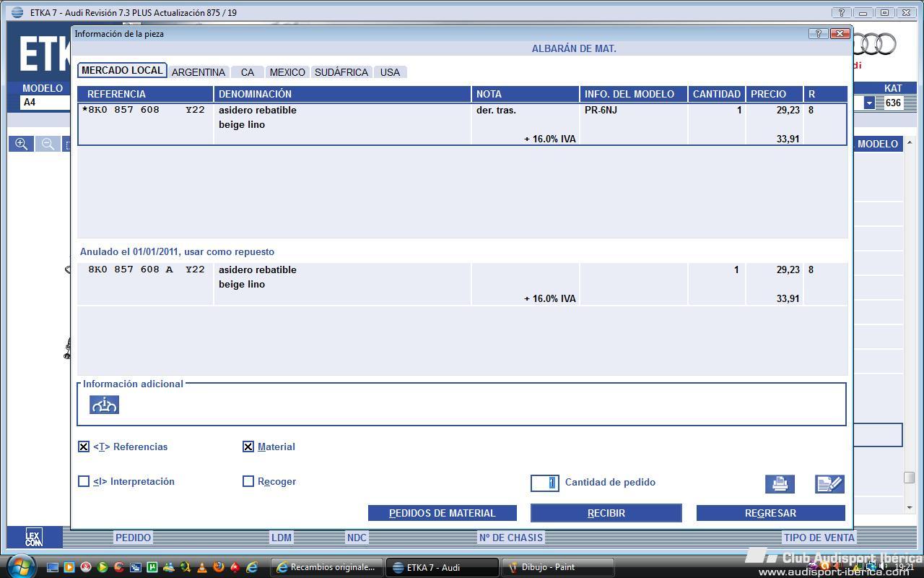Click help question mark in dialog title bar
The height and width of the screenshot is (578, 924).
click(818, 33)
